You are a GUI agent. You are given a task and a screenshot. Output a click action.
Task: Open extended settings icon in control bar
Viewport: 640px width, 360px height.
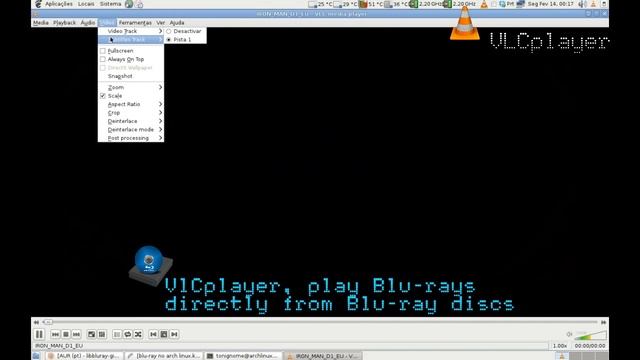[x=102, y=334]
